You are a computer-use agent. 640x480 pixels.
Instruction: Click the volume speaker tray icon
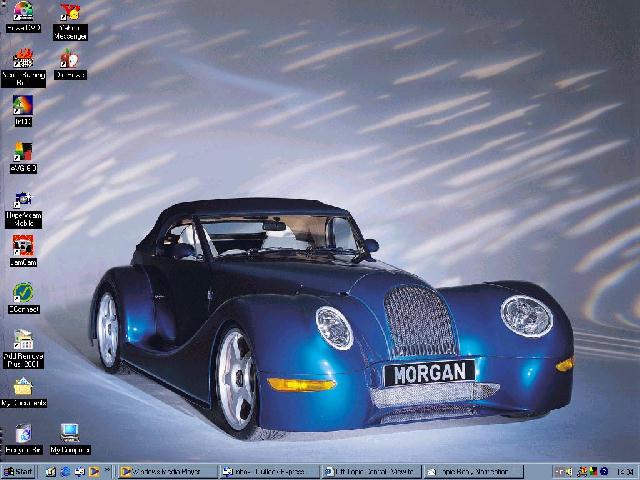click(568, 472)
